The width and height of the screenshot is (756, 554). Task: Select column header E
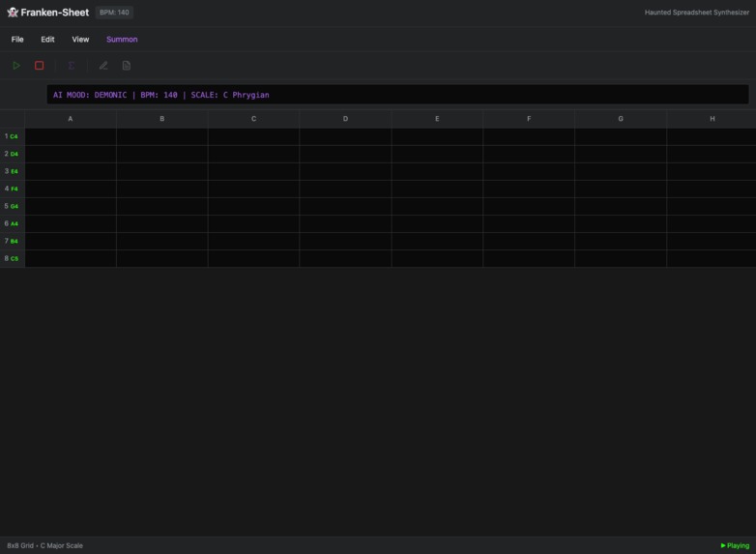(437, 119)
